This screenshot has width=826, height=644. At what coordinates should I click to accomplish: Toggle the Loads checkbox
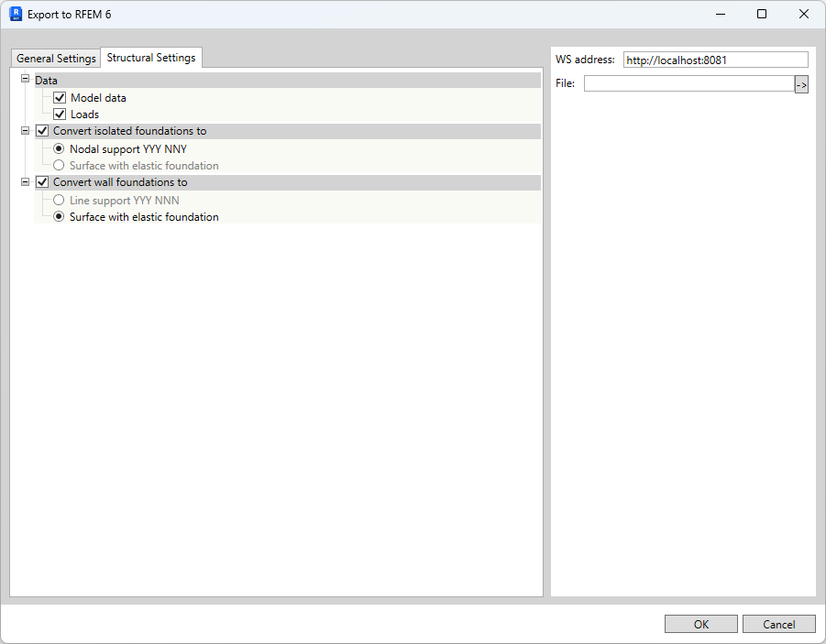(60, 115)
